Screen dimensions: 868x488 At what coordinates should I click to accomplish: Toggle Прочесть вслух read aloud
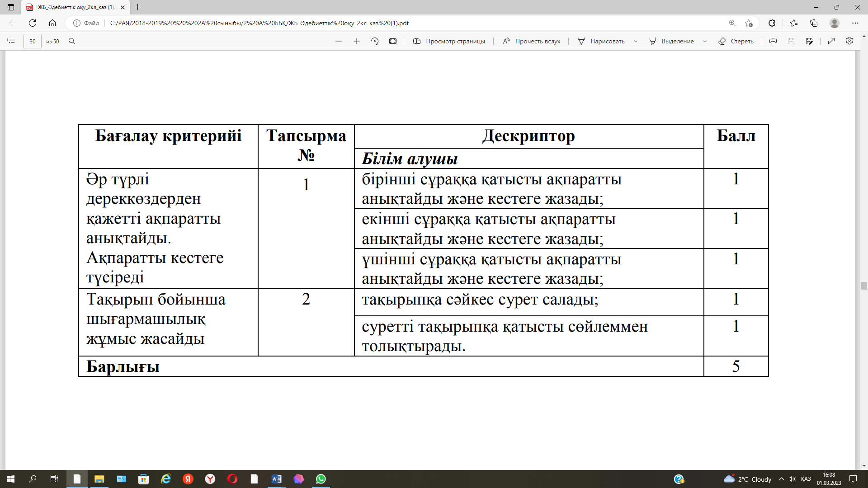pyautogui.click(x=532, y=41)
